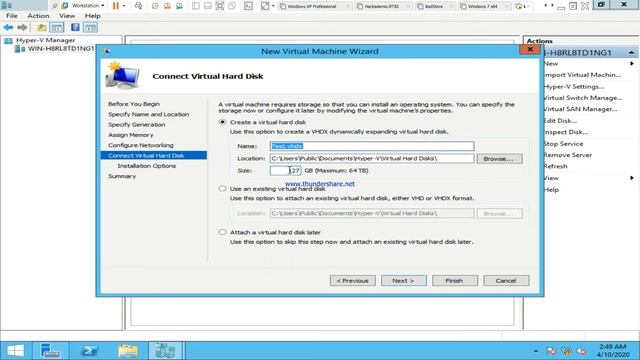Click the send Ctrl+Alt+Del icon in VMware toolbar

[x=138, y=6]
